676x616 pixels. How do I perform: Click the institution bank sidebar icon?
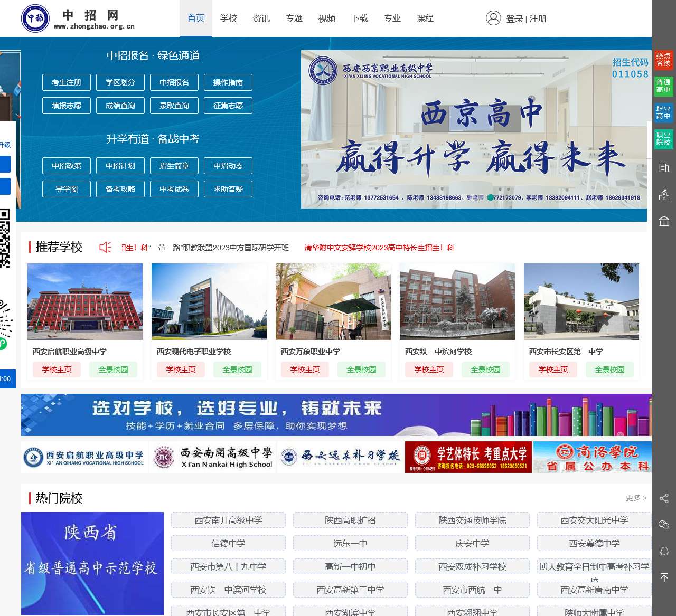[664, 221]
